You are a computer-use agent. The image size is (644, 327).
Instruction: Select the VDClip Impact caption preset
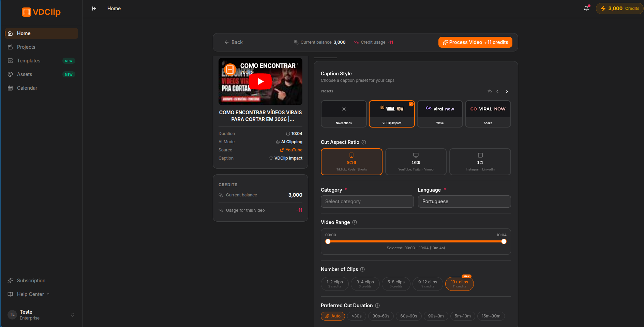point(392,114)
